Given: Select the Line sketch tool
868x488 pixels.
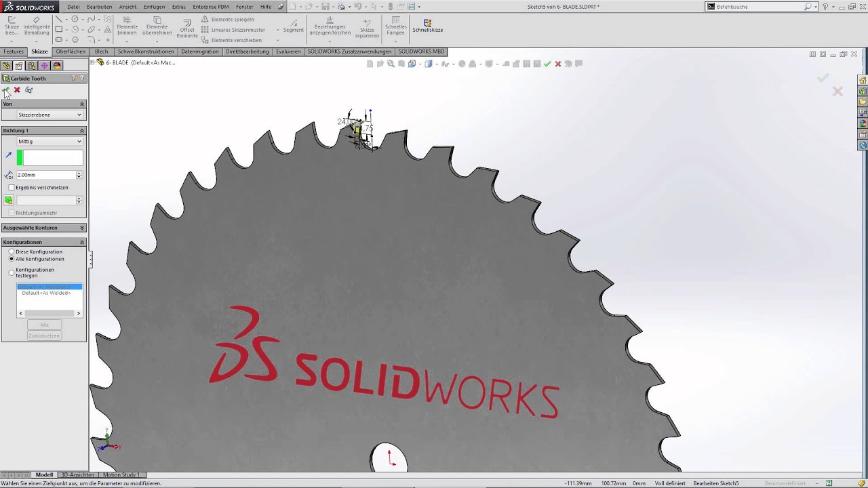Looking at the screenshot, I should click(59, 19).
